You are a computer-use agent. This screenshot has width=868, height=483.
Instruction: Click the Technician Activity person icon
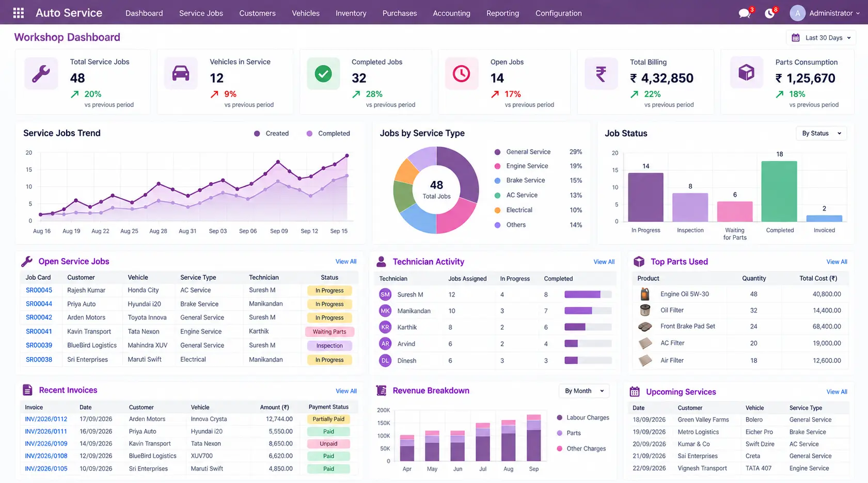(x=381, y=262)
